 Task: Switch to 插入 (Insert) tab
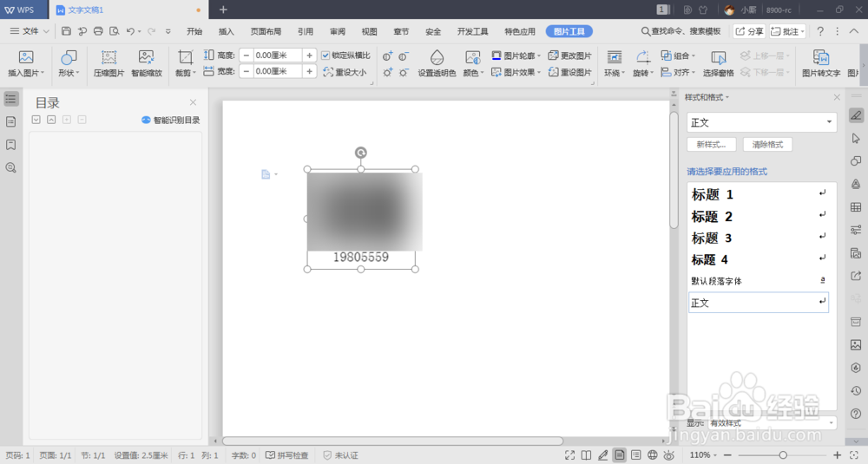pos(226,31)
